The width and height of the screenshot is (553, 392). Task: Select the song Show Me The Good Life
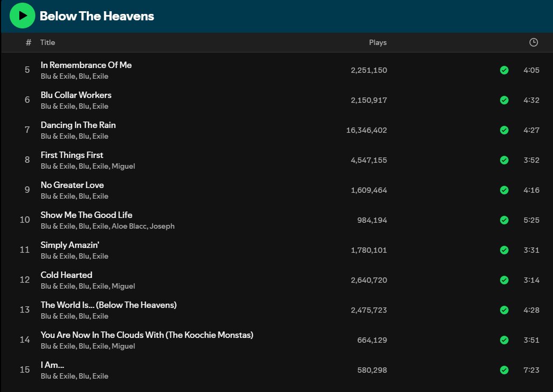click(86, 215)
